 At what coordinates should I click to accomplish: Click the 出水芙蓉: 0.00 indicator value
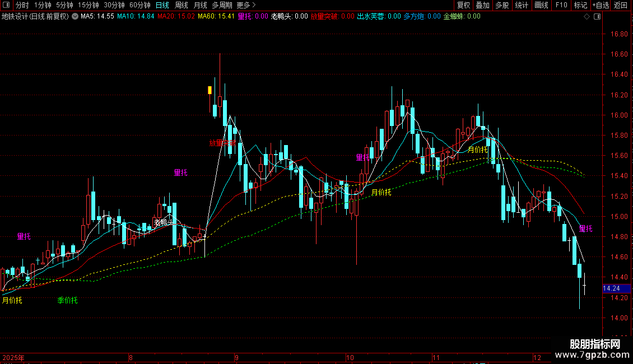[379, 17]
